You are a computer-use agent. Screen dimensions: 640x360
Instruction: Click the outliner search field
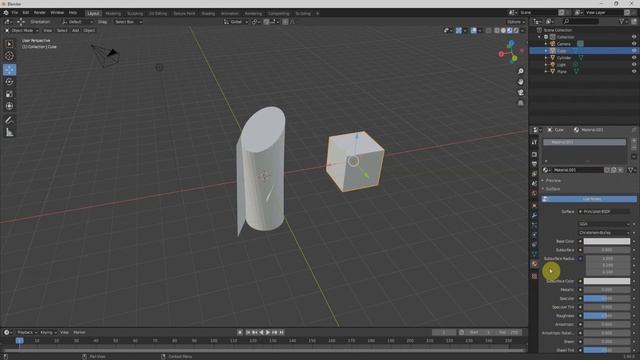coord(581,21)
